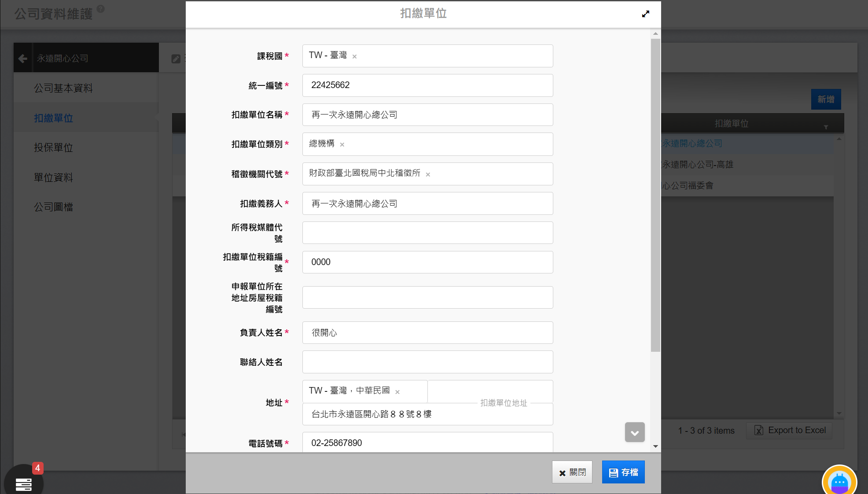Click the scroll-down chevron button in dialog

tap(634, 432)
